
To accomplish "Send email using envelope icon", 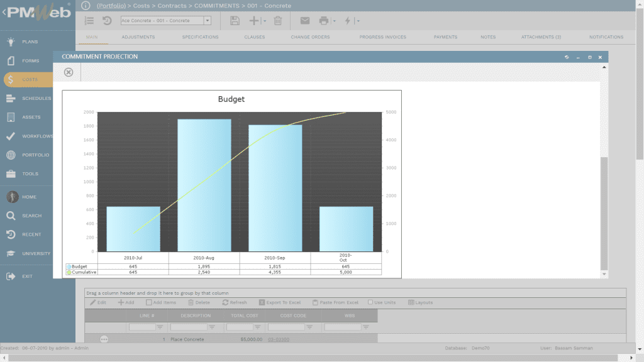I will [305, 21].
